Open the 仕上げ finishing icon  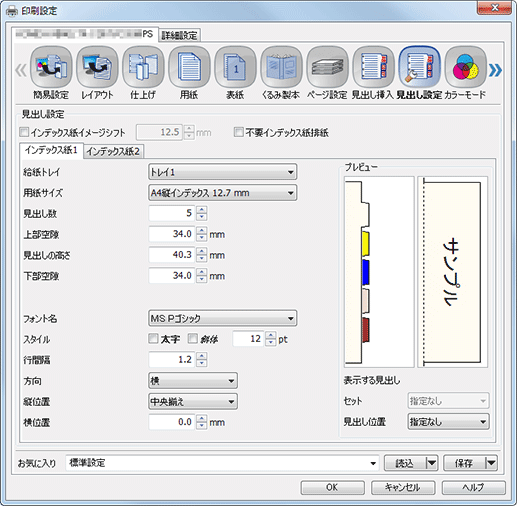tap(143, 67)
